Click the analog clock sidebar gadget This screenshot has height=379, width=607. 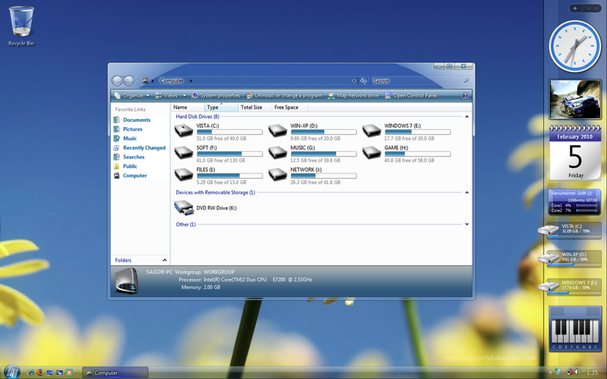(575, 46)
